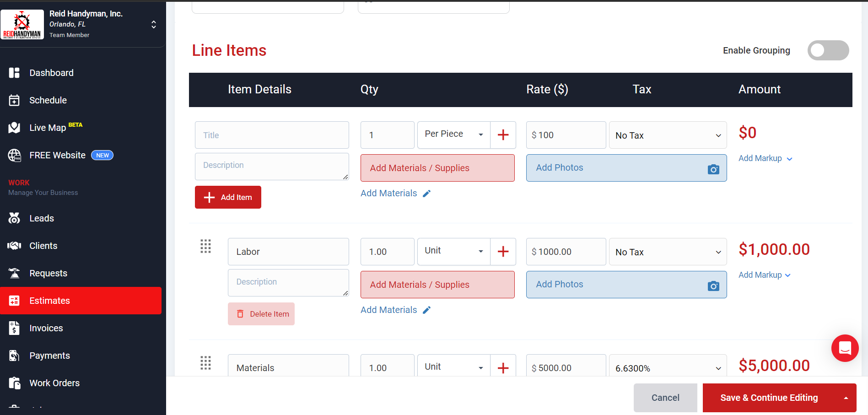868x415 pixels.
Task: Open the 6.6300% tax dropdown
Action: (668, 368)
